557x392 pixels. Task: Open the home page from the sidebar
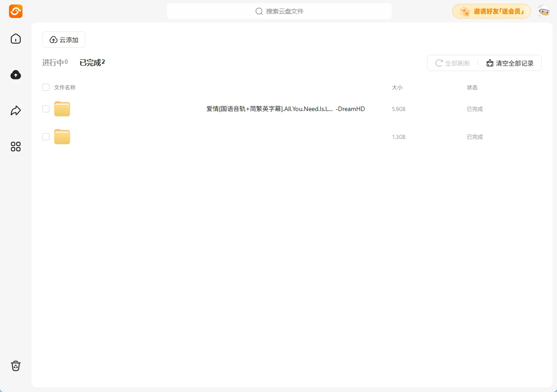tap(15, 39)
